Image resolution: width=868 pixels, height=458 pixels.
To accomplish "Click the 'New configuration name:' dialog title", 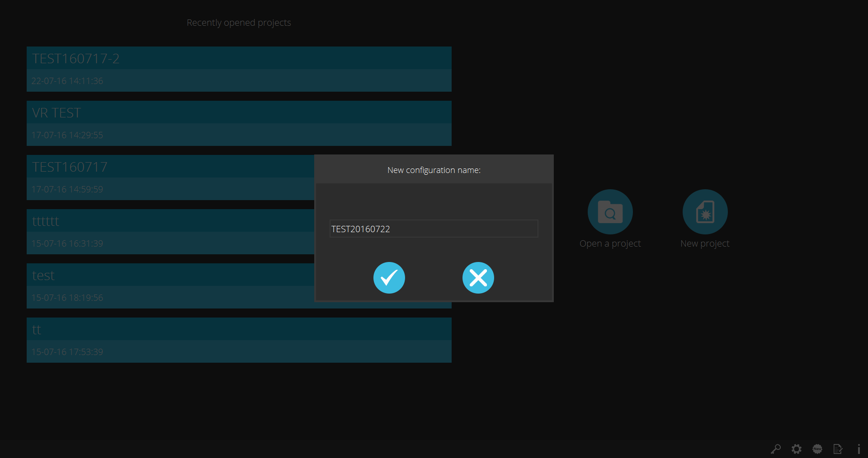I will click(x=434, y=170).
